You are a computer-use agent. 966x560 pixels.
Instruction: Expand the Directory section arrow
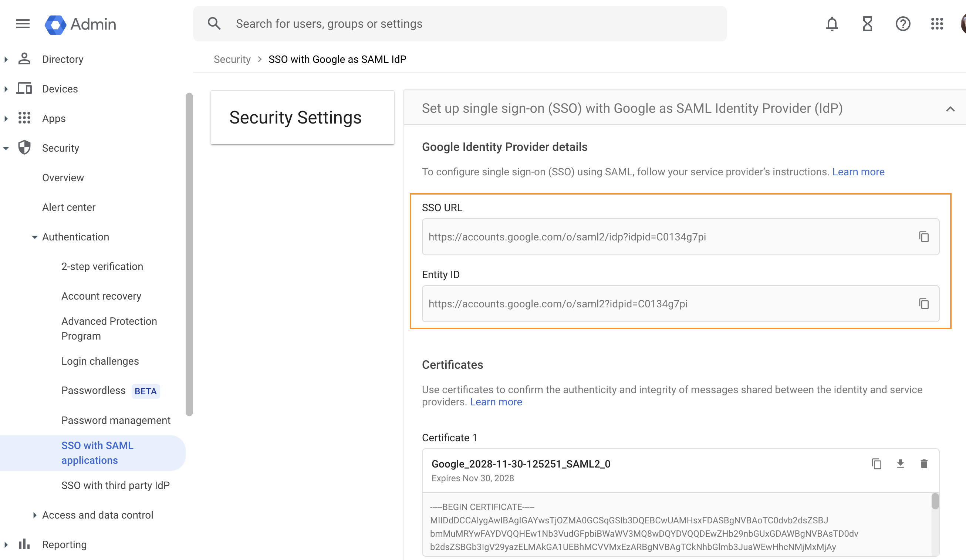(6, 59)
